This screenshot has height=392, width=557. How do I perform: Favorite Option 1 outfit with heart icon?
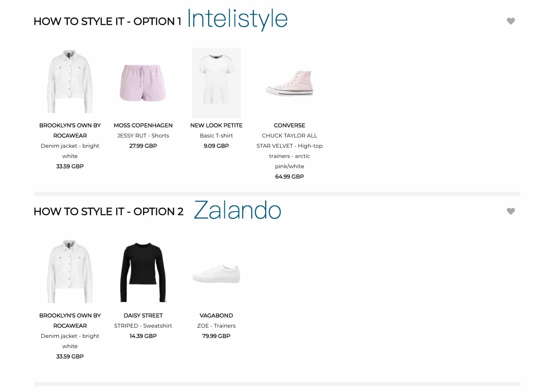[511, 21]
